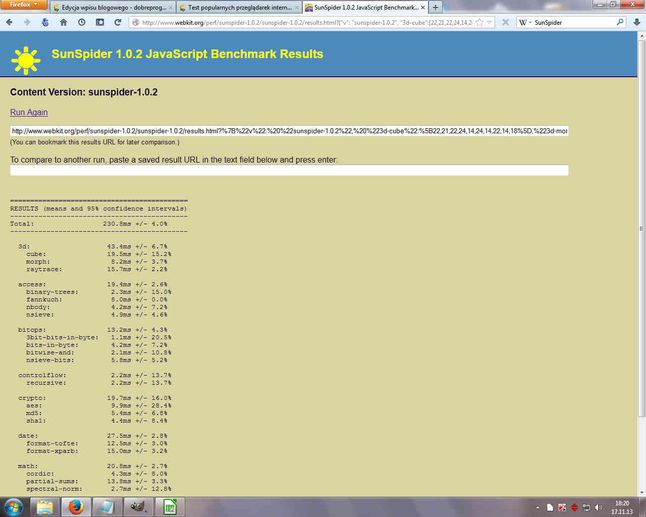Reload the current page
The height and width of the screenshot is (517, 646).
click(x=118, y=22)
